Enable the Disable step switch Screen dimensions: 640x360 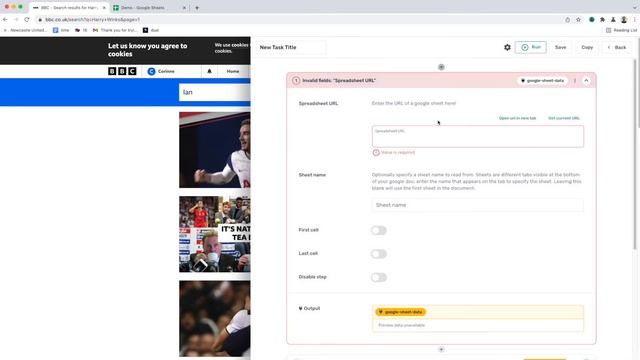tap(379, 278)
